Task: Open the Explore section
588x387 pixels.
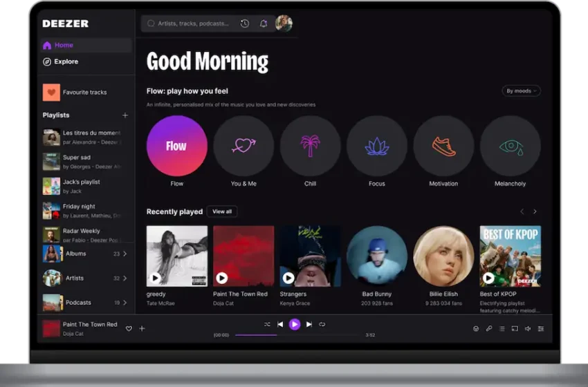Action: pyautogui.click(x=61, y=62)
